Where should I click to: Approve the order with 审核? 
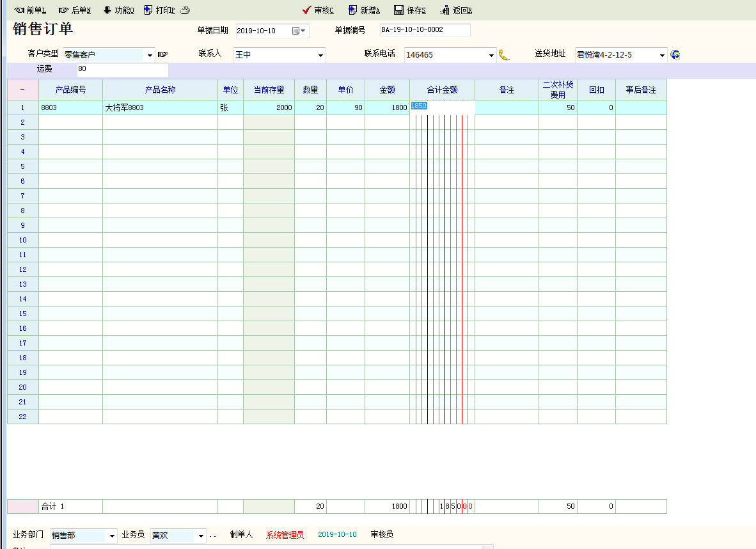coord(319,10)
